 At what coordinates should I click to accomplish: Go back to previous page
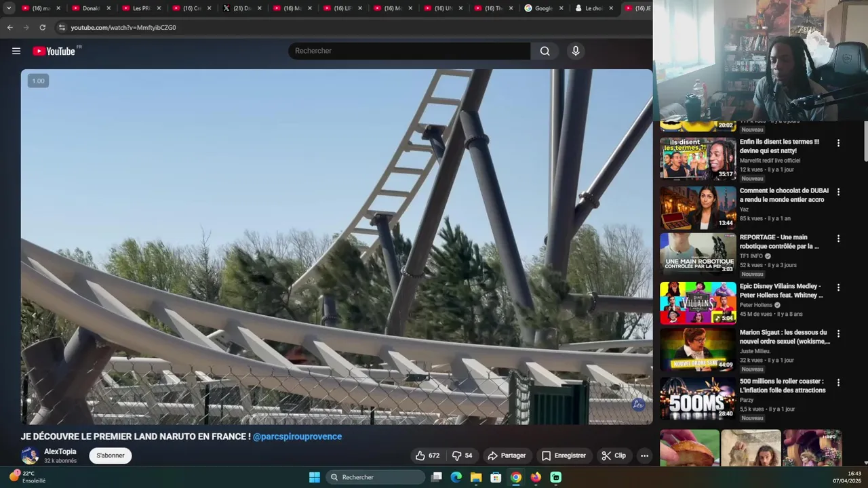(x=9, y=28)
